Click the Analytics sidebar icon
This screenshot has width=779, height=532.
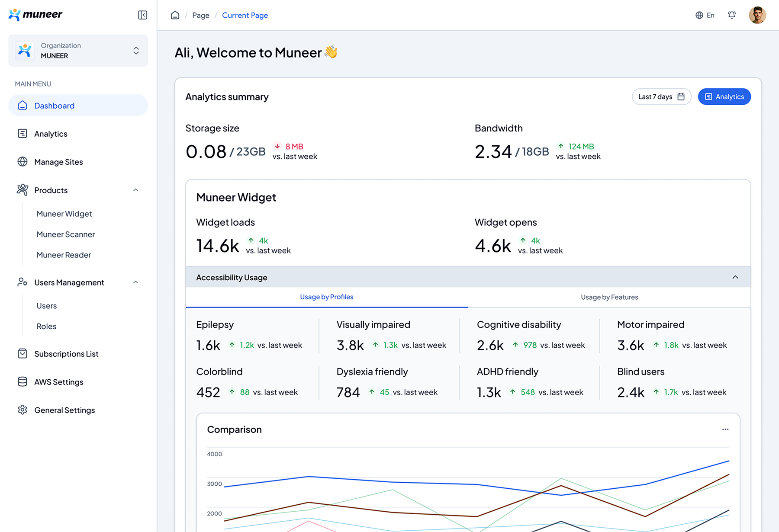(x=23, y=134)
